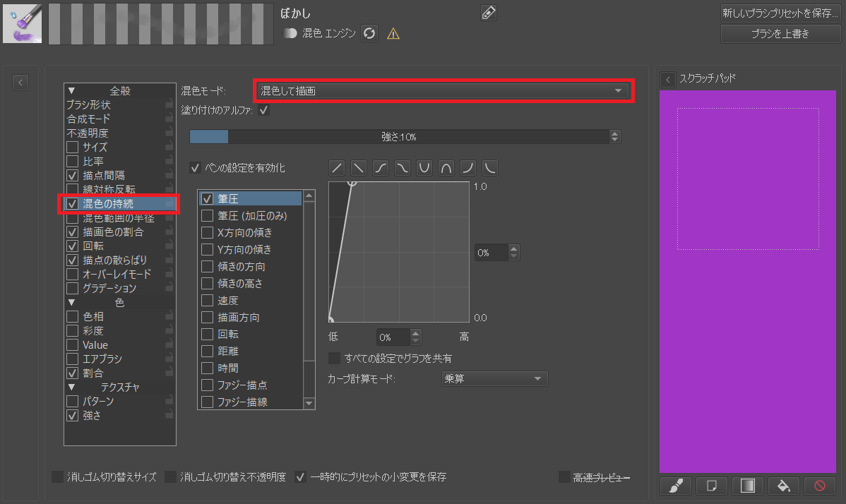Screen dimensions: 846x504
Task: Select the エアブラシ option row
Action: click(120, 359)
